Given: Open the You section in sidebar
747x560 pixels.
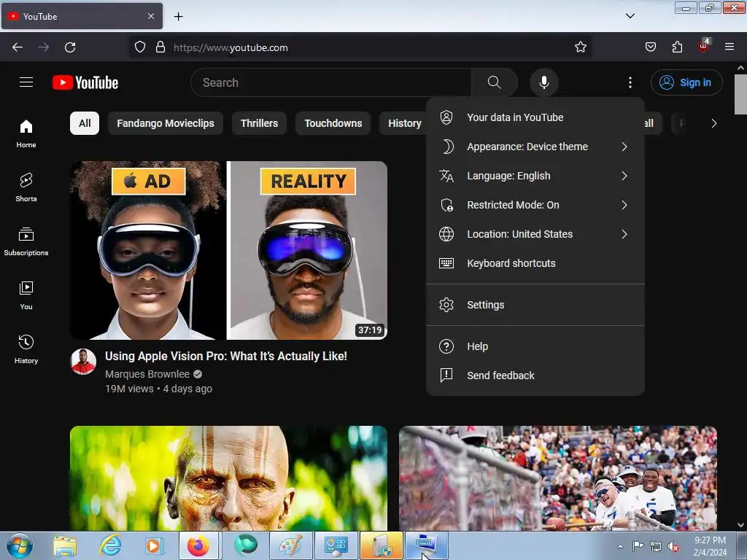Looking at the screenshot, I should click(26, 295).
